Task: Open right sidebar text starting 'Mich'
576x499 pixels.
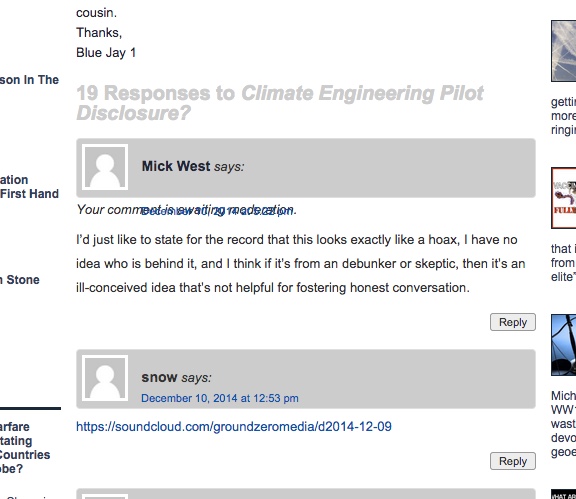Action: [564, 424]
